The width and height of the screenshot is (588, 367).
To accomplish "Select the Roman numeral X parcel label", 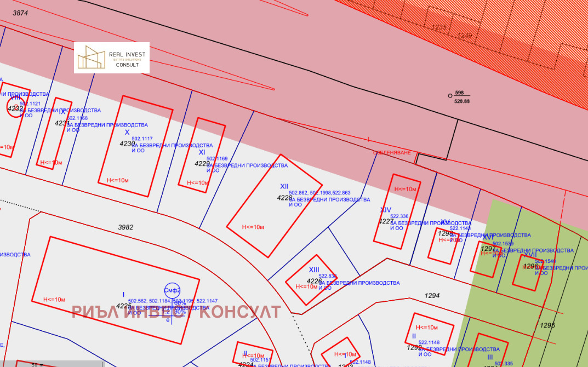I will [127, 133].
